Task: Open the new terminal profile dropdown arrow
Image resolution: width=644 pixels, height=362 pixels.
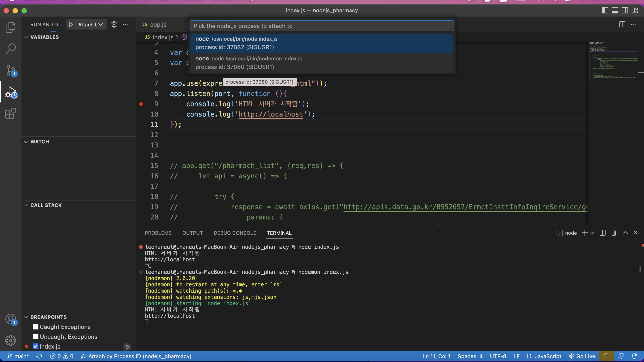Action: coord(592,233)
